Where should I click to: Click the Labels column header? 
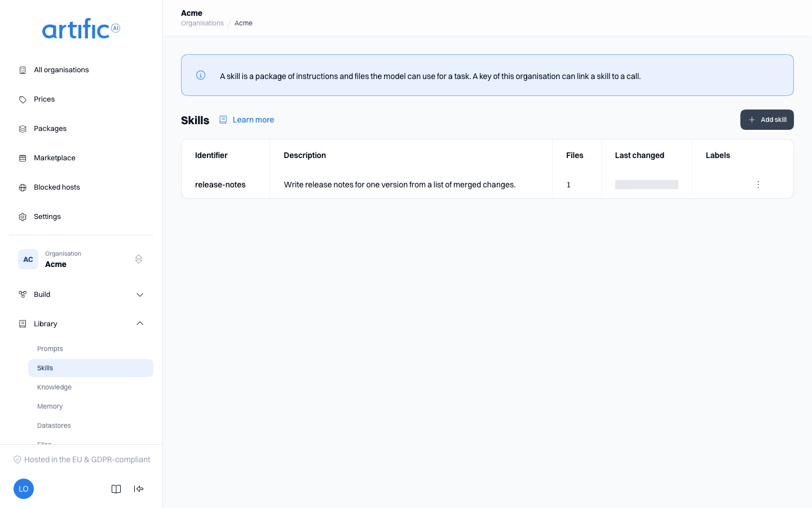pyautogui.click(x=718, y=155)
